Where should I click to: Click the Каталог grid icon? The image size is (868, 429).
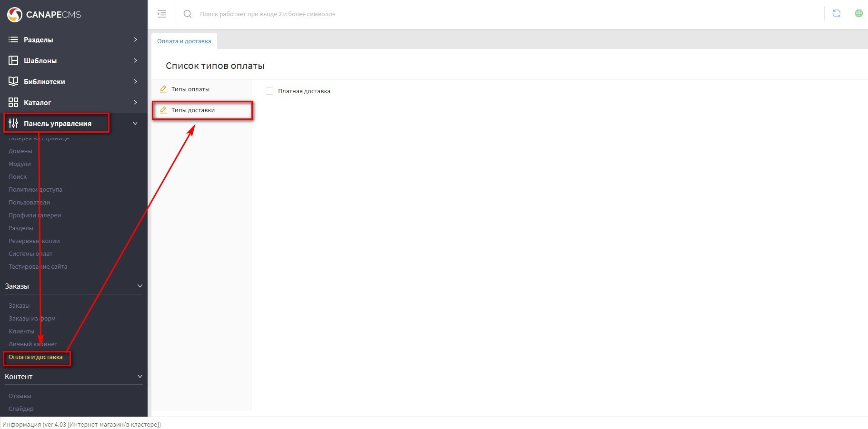click(13, 102)
